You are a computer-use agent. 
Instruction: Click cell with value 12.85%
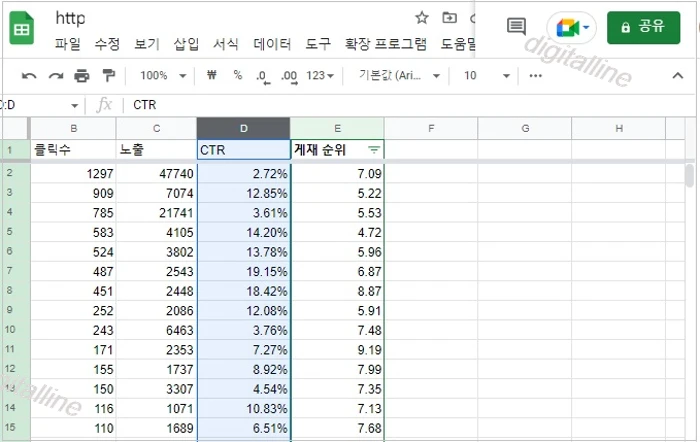[243, 193]
